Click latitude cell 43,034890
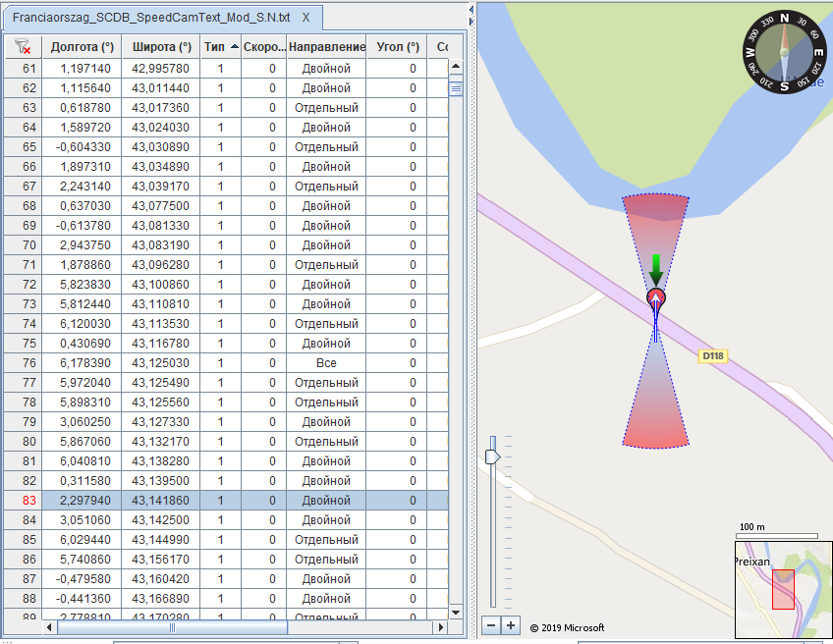833x644 pixels. coord(161,167)
